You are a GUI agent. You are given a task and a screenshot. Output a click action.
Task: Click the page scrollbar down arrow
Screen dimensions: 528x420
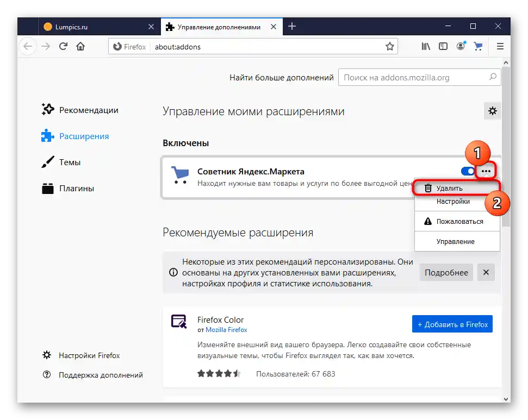click(x=506, y=399)
